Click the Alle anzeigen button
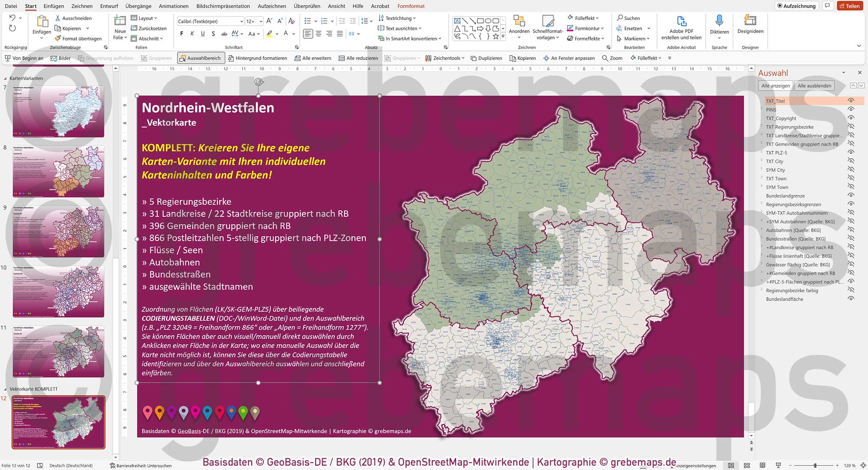Viewport: 868px width, 470px height. tap(776, 86)
